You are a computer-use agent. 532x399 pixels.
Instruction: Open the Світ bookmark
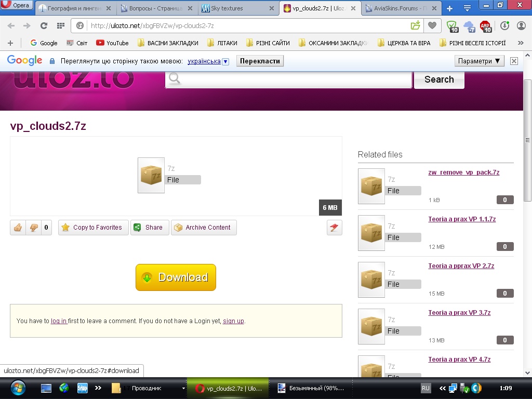tap(77, 43)
